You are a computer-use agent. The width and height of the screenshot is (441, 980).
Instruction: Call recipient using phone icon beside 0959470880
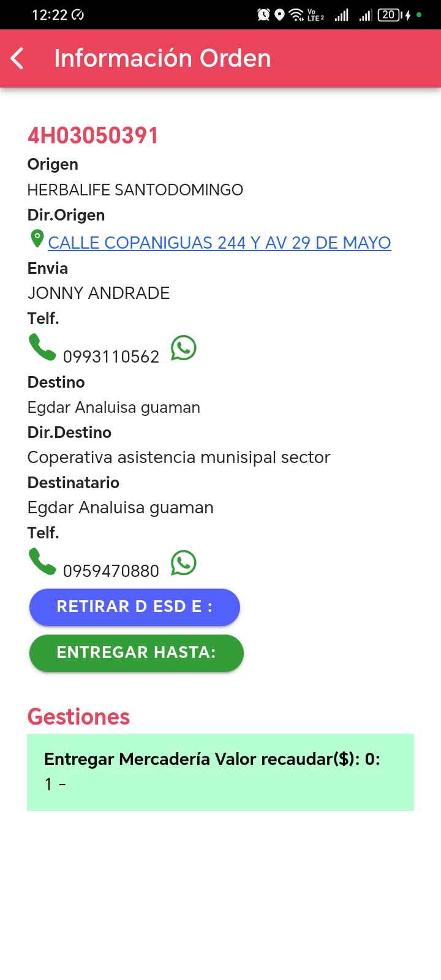(x=42, y=562)
